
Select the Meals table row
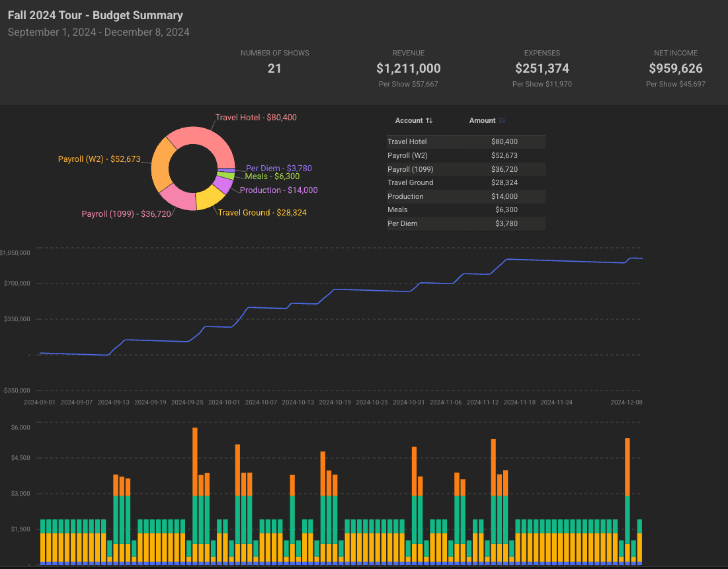pos(466,209)
